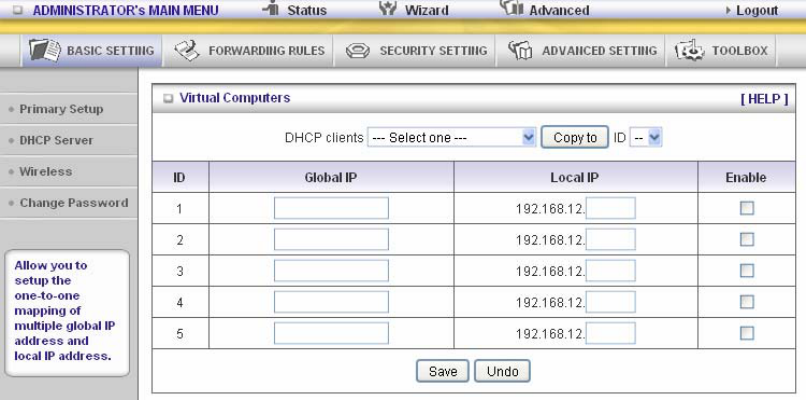Click the Local IP column header
Viewport: 806px width, 400px height.
[575, 177]
